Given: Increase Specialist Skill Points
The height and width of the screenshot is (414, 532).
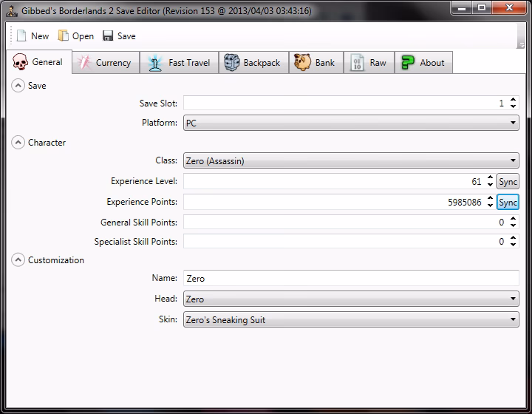Looking at the screenshot, I should (x=513, y=238).
